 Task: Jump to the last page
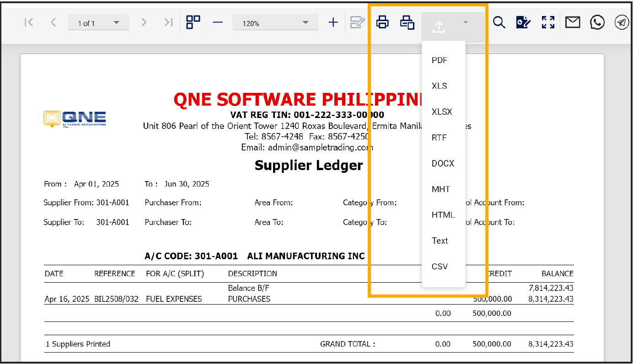tap(168, 22)
